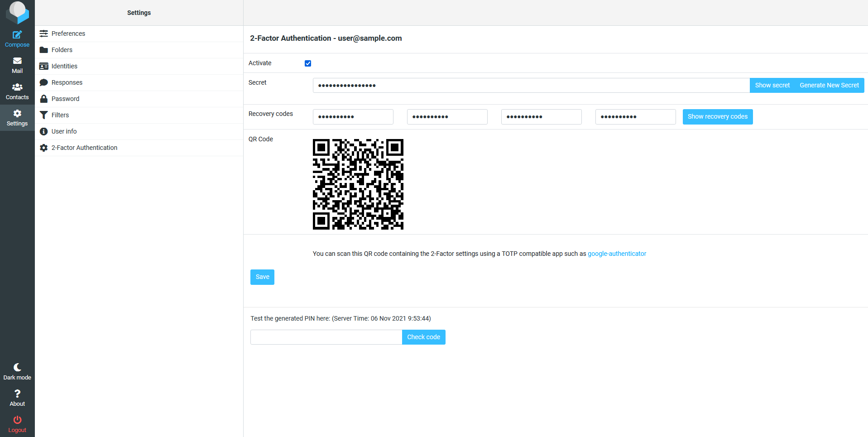Toggle Dark mode moon icon
868x437 pixels.
(17, 367)
